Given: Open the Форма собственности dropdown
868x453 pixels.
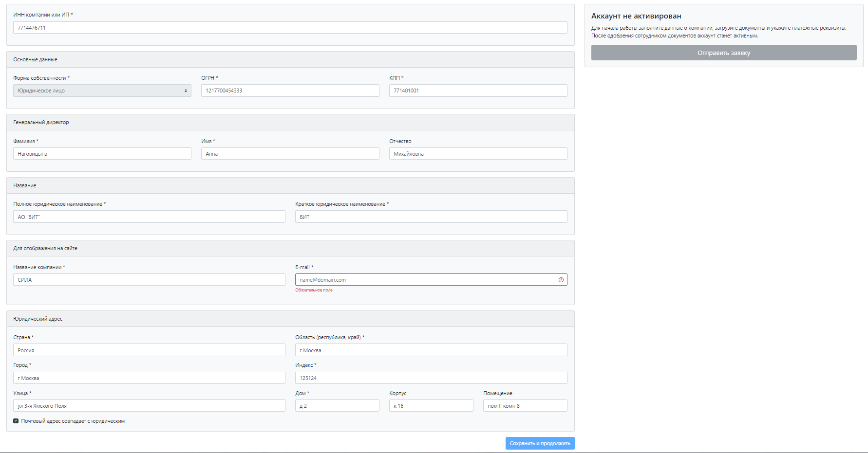Looking at the screenshot, I should 102,91.
